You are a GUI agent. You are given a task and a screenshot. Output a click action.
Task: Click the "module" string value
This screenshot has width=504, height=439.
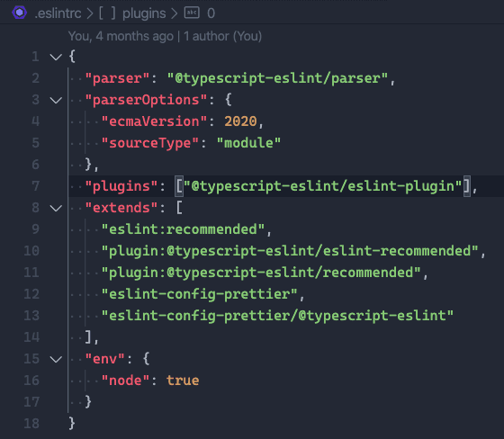click(x=248, y=143)
